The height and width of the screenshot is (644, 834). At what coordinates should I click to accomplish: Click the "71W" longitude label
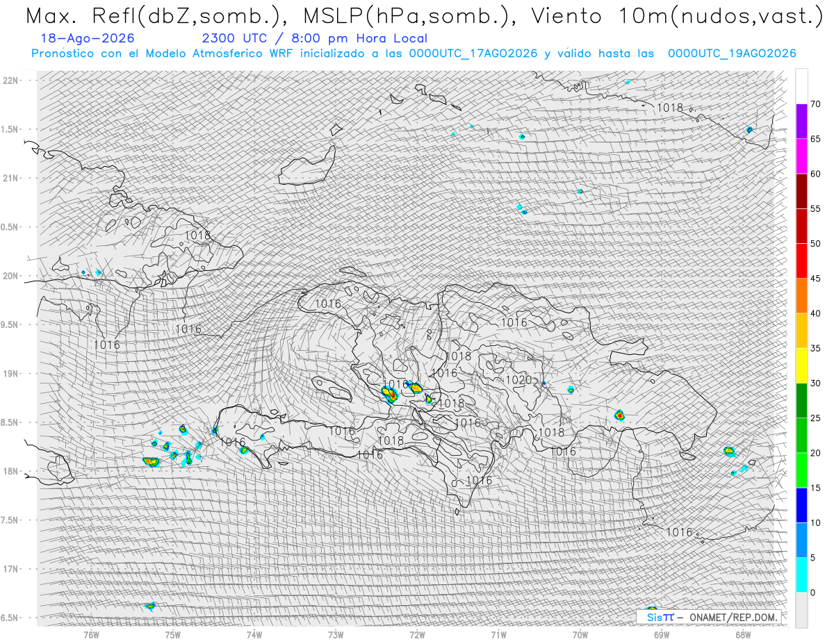(x=498, y=634)
